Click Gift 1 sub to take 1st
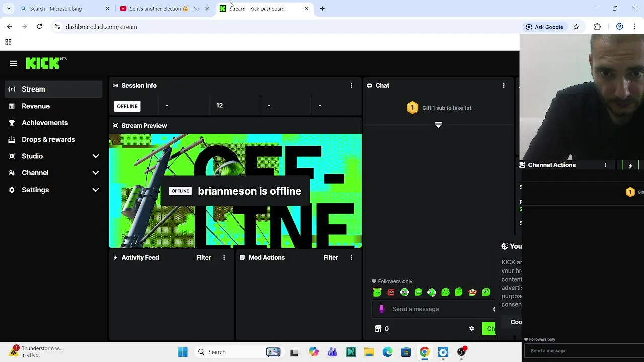The width and height of the screenshot is (644, 362). coord(447,108)
